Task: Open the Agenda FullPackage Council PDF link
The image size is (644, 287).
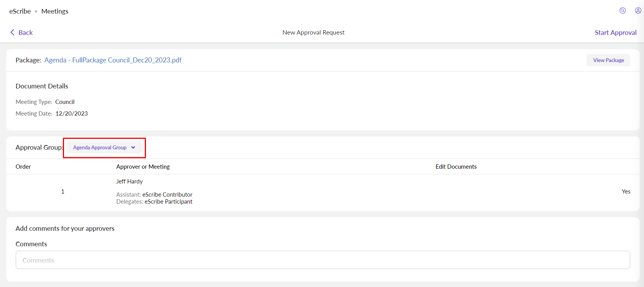Action: [113, 60]
